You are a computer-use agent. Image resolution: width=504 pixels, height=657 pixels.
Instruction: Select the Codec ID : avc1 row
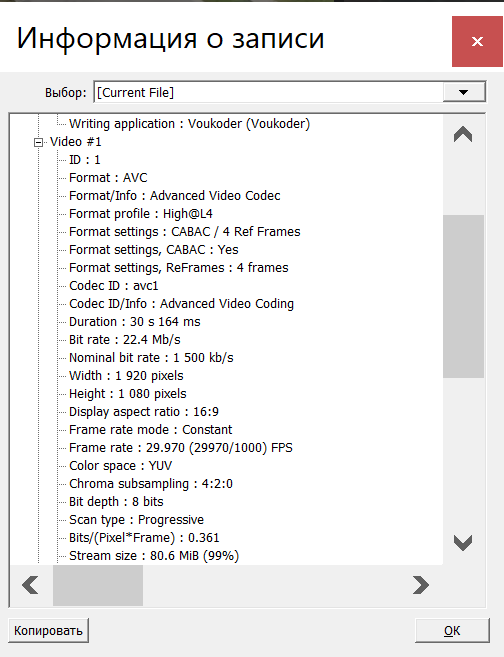coord(114,286)
